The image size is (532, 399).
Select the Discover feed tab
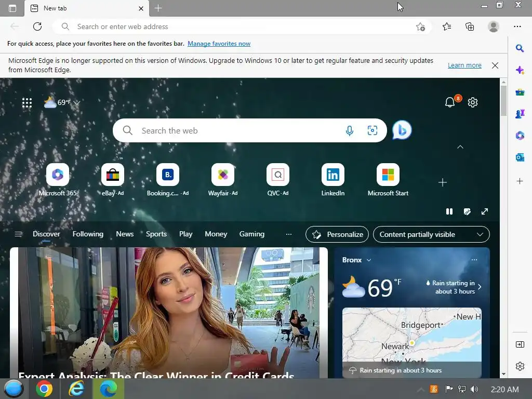pos(46,234)
